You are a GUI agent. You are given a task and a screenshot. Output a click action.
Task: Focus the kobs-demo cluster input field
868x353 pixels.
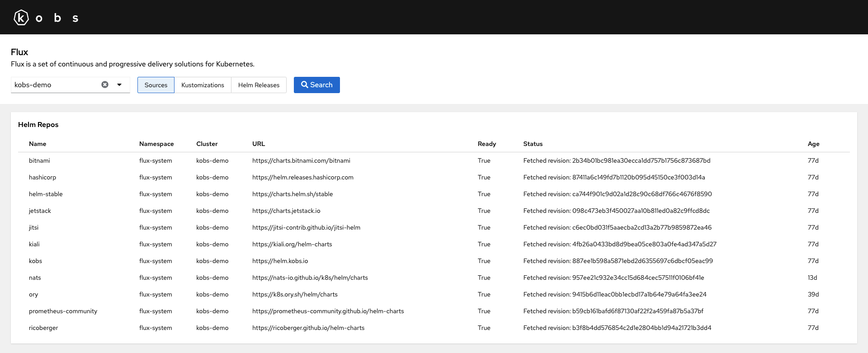54,85
